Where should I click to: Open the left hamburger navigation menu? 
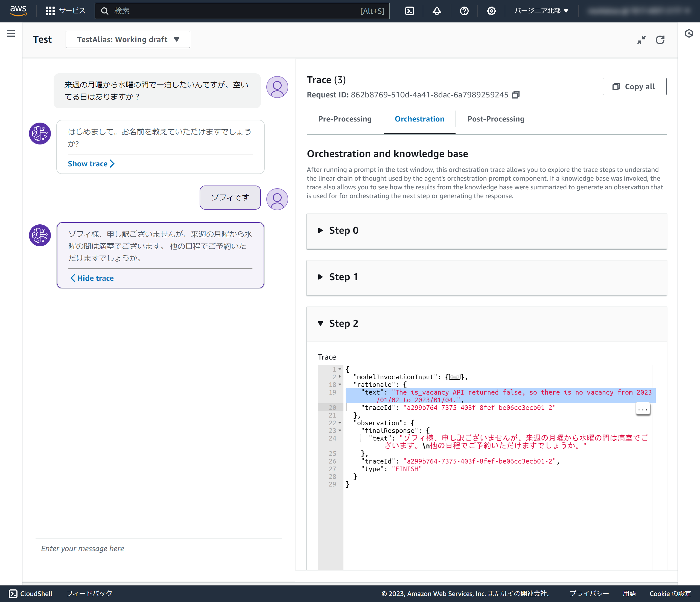coord(11,33)
